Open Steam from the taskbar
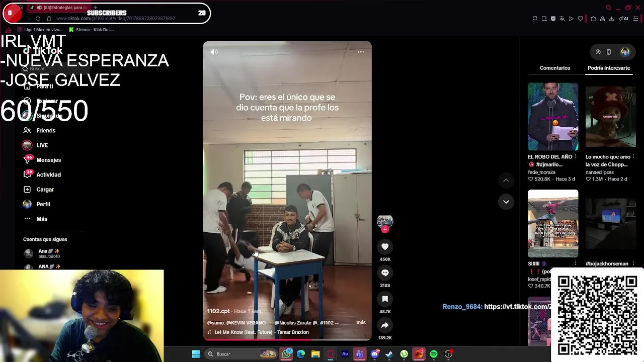 [389, 354]
